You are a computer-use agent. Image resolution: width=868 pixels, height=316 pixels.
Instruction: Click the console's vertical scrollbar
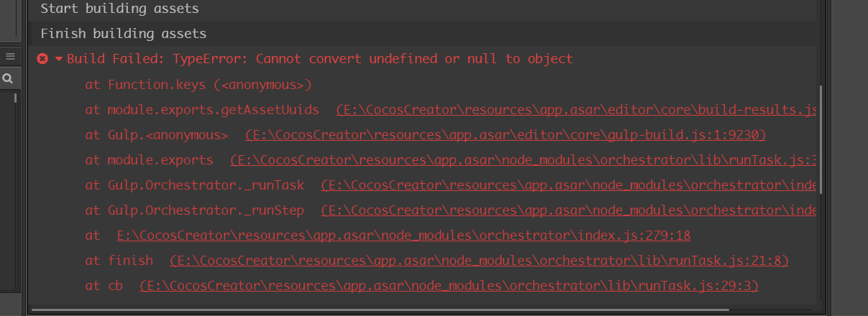[x=820, y=144]
